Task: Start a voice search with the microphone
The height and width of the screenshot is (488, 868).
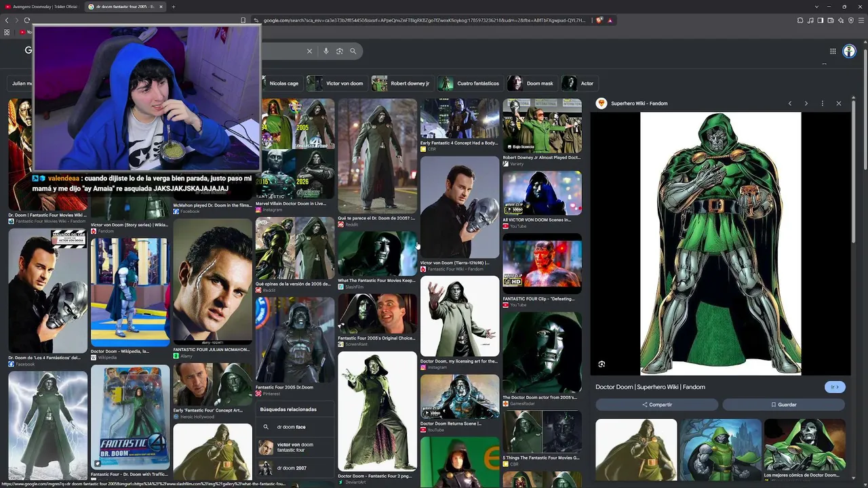Action: click(326, 51)
